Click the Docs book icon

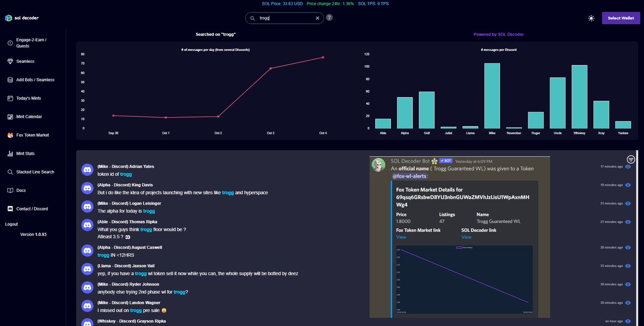(10, 191)
